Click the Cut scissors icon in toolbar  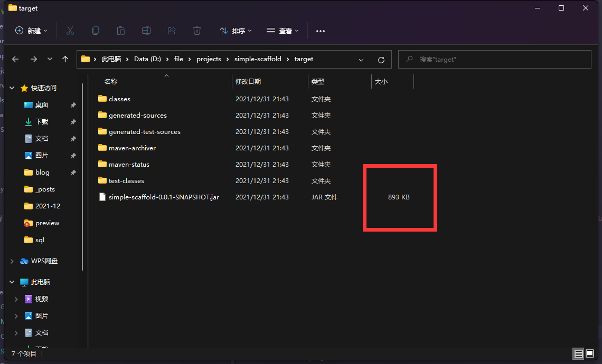70,31
